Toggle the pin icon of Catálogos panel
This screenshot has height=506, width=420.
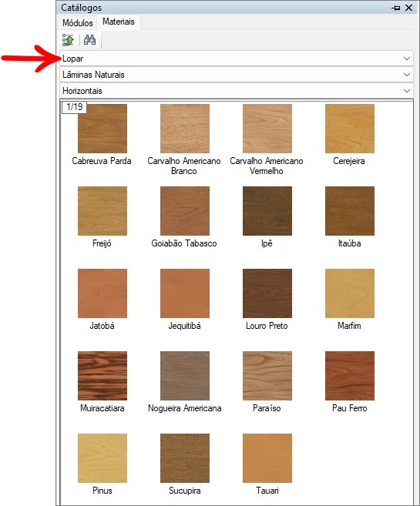click(396, 8)
